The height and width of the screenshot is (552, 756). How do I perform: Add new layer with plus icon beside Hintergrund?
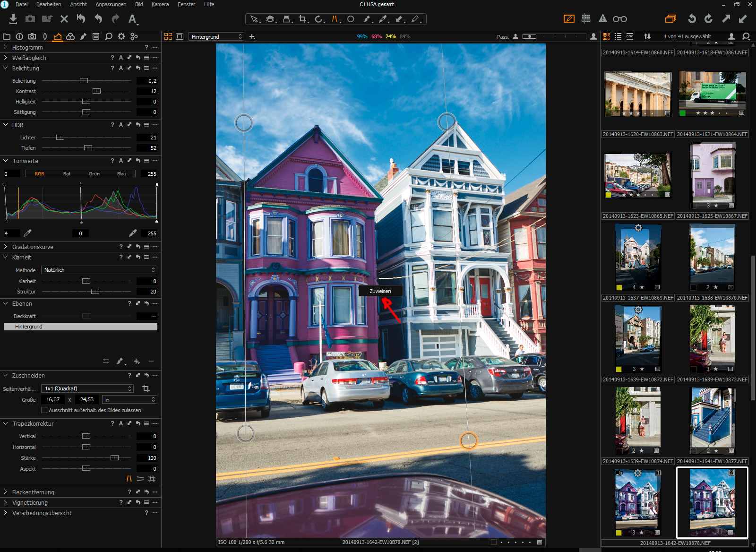pos(252,36)
